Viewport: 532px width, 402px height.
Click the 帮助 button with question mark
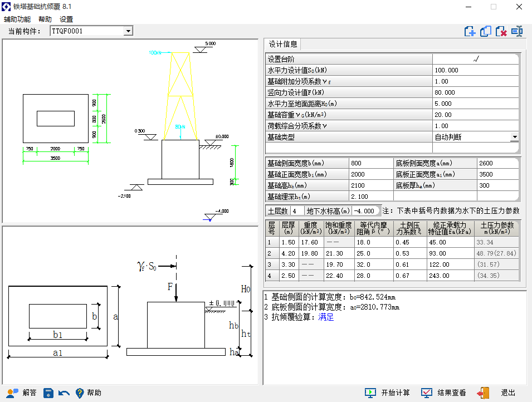coord(88,393)
